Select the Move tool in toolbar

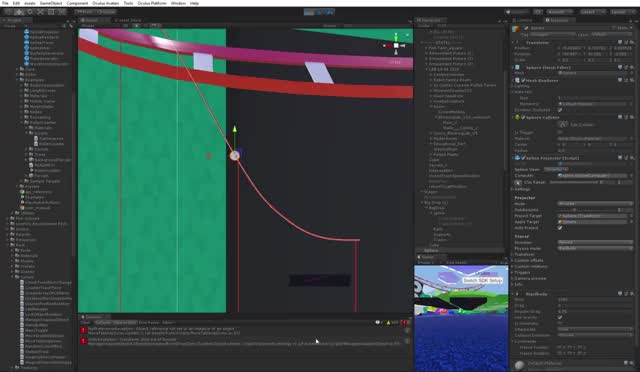(19, 12)
